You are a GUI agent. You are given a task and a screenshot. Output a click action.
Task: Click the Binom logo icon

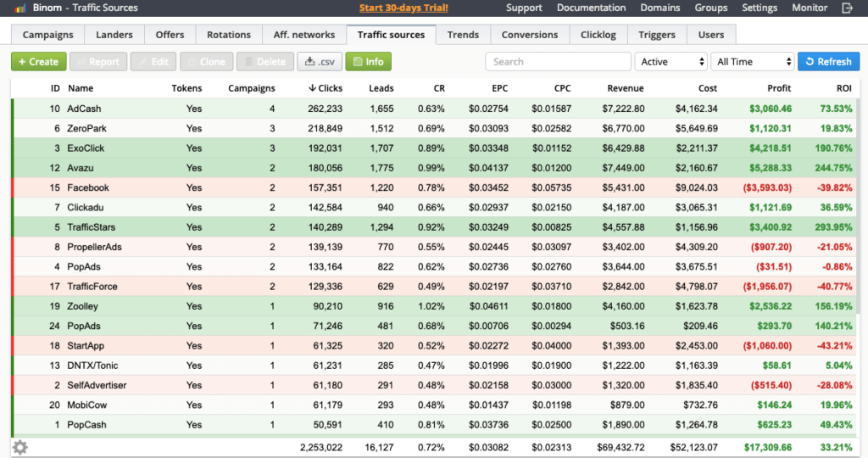[20, 8]
